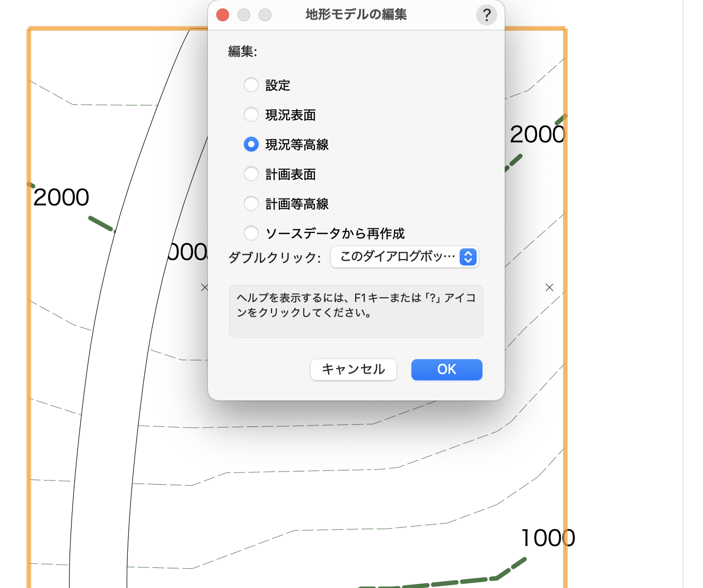Click the 1000 contour elevation label
The image size is (703, 588).
548,538
